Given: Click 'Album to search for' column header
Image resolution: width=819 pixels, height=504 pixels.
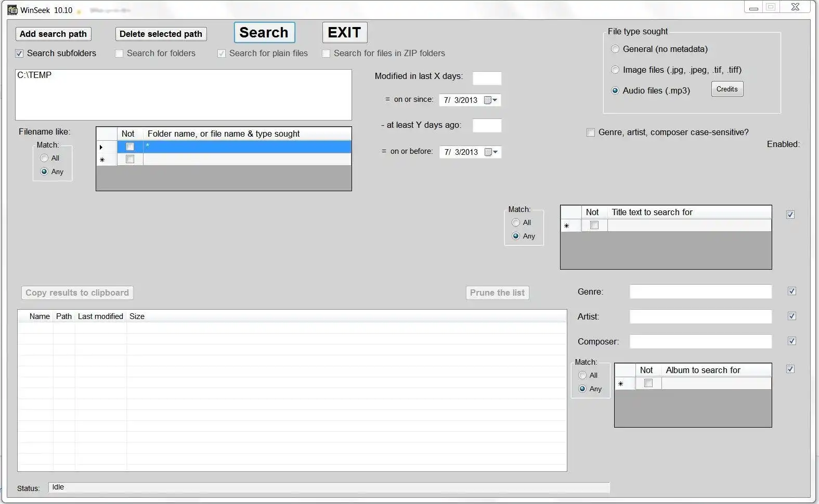Looking at the screenshot, I should (717, 370).
